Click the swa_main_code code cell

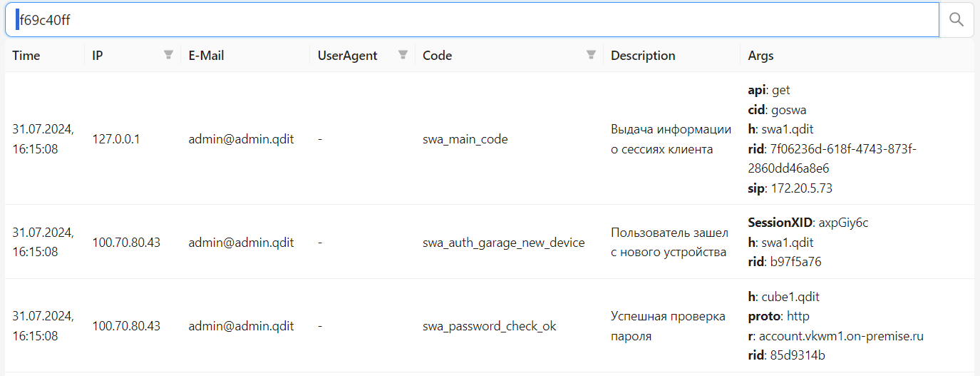(465, 139)
